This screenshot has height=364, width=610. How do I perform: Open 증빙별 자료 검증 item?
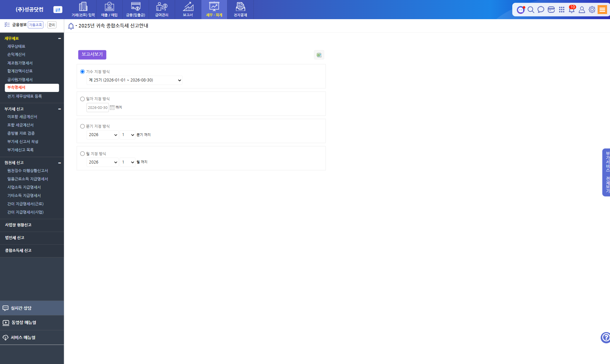[x=21, y=133]
